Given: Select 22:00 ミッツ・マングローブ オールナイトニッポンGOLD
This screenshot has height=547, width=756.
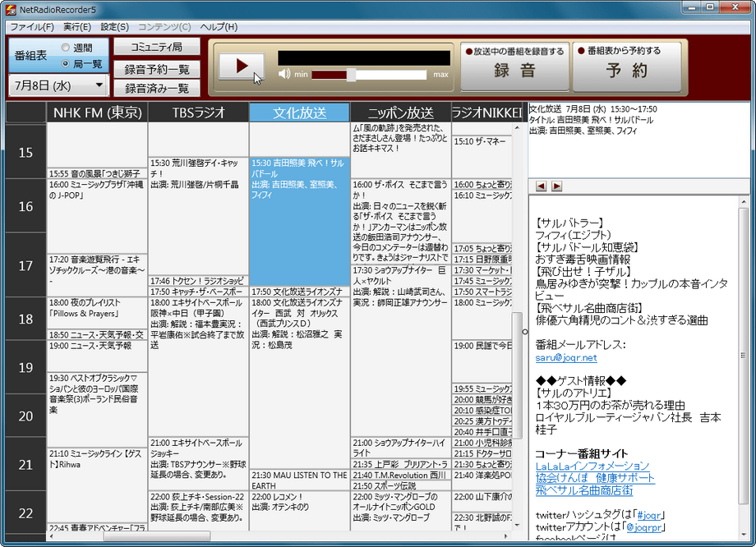Looking at the screenshot, I should 401,511.
